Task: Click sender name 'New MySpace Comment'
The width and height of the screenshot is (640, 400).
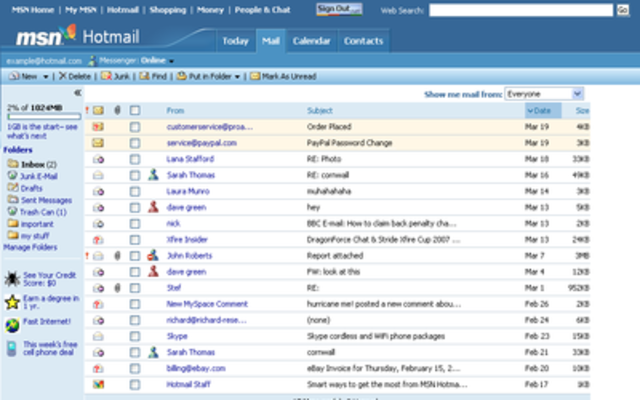Action: [207, 304]
